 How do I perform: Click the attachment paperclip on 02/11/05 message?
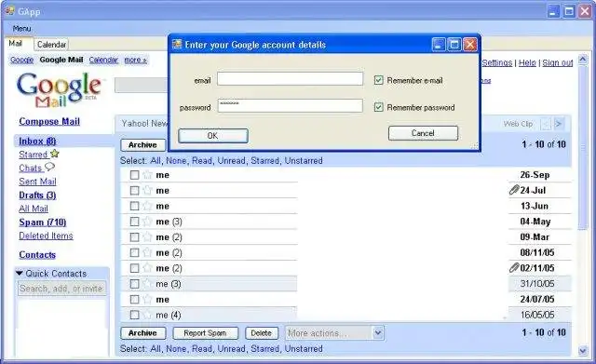tap(514, 267)
